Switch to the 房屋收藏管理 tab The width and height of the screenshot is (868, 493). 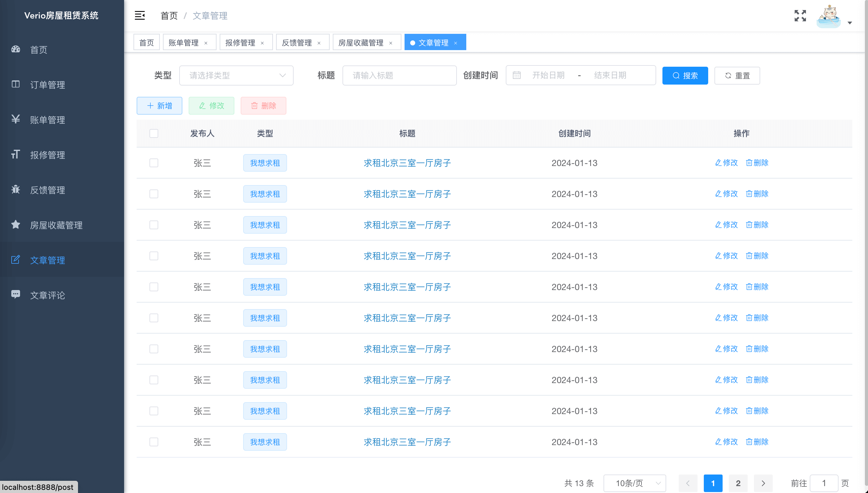pyautogui.click(x=361, y=43)
